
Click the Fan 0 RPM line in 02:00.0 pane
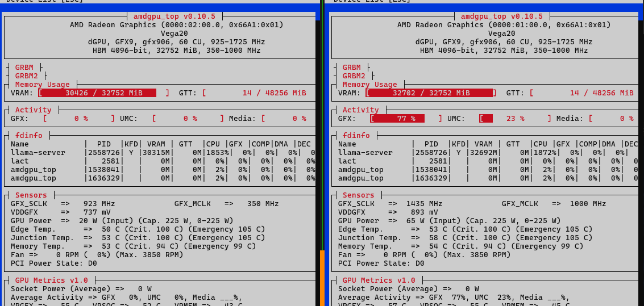(97, 255)
